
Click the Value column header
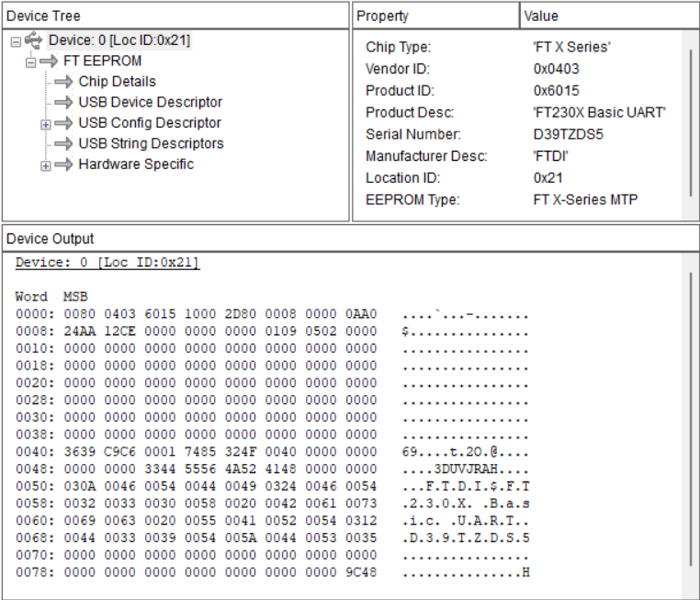pyautogui.click(x=608, y=16)
